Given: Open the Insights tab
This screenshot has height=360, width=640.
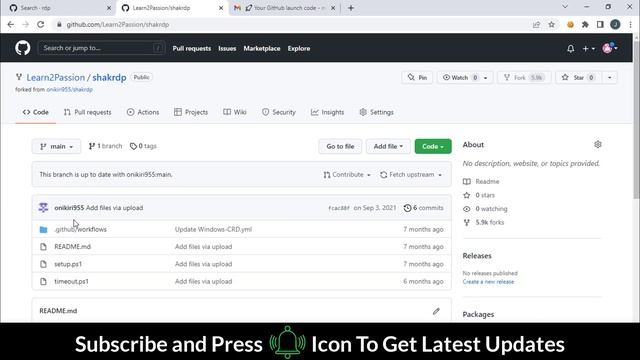Looking at the screenshot, I should tap(327, 112).
